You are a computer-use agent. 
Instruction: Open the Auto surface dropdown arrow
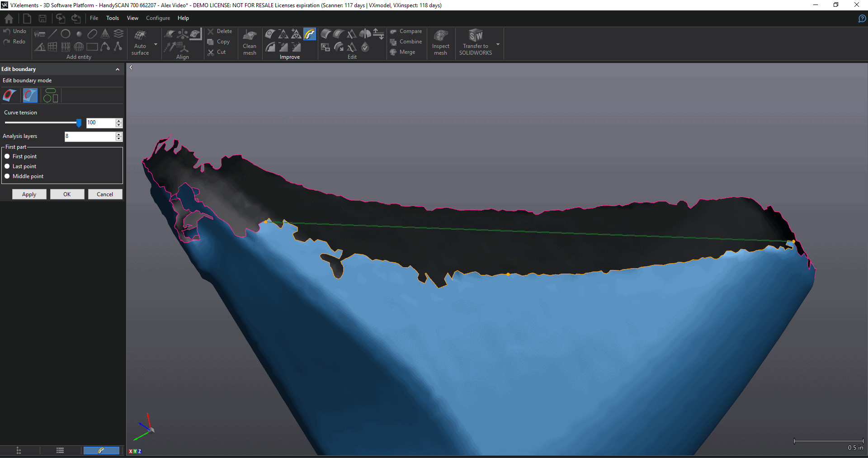(156, 44)
